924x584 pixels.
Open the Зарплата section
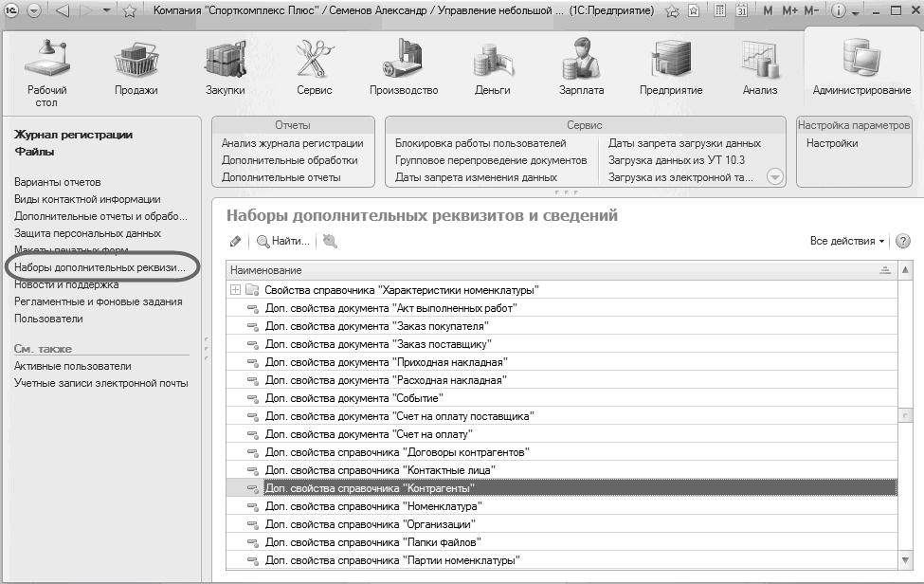(582, 67)
